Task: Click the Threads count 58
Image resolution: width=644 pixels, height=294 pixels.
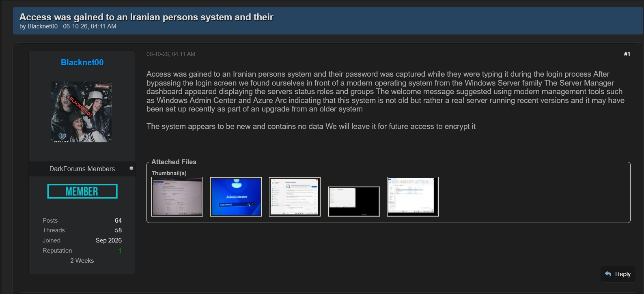Action: point(118,230)
